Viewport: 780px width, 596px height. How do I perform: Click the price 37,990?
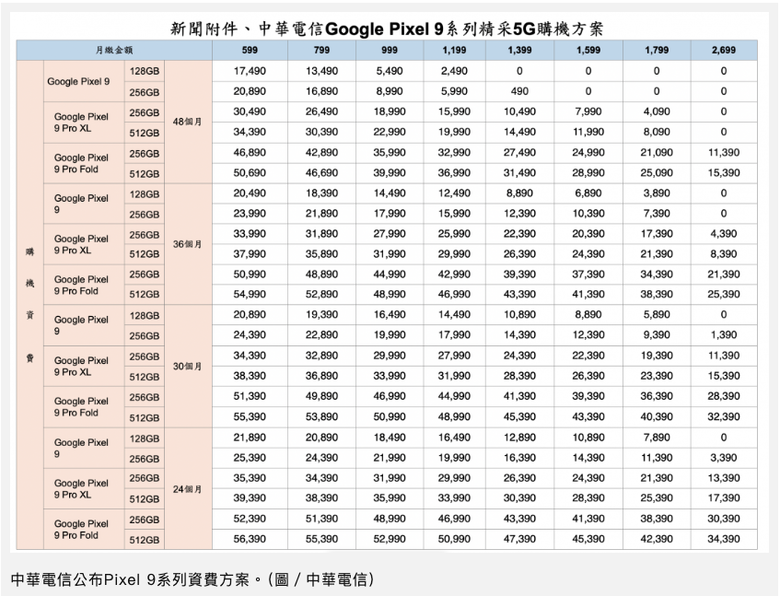250,254
